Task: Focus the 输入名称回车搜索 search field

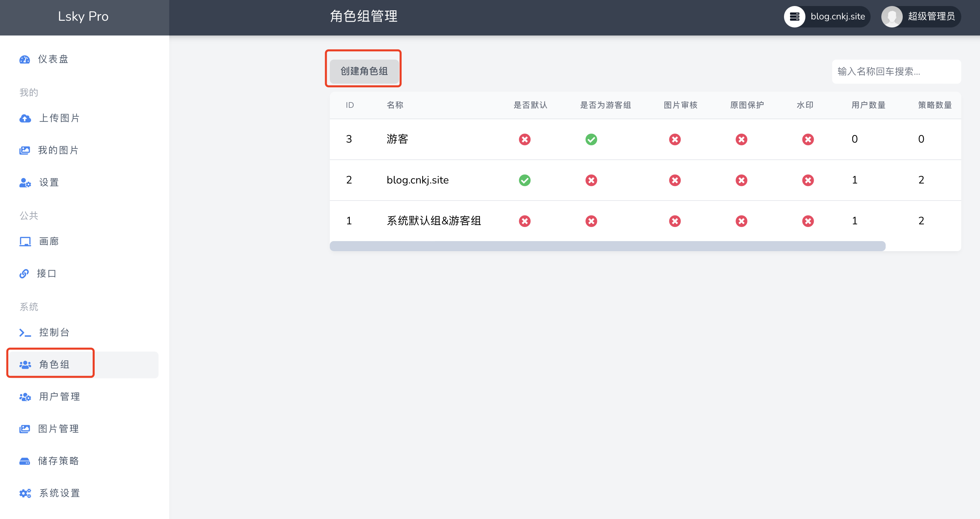Action: (x=896, y=71)
